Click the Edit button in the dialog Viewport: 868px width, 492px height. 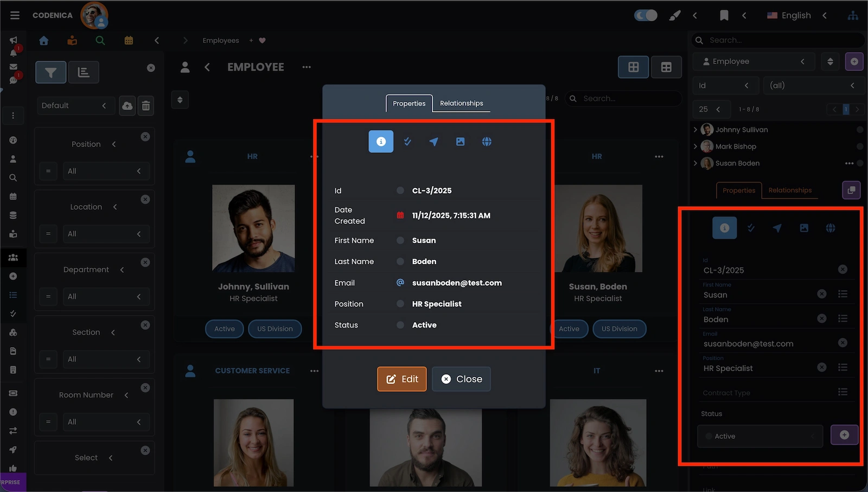pyautogui.click(x=401, y=379)
